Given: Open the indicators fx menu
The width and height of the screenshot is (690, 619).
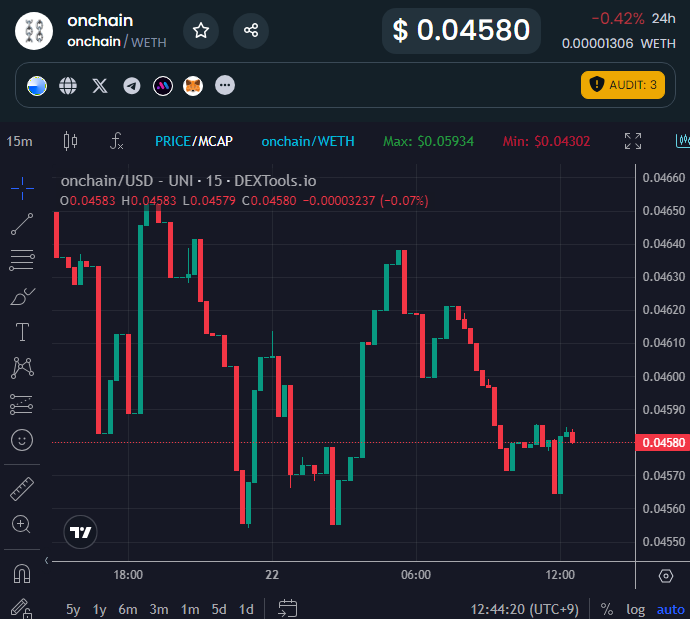Looking at the screenshot, I should [x=116, y=141].
